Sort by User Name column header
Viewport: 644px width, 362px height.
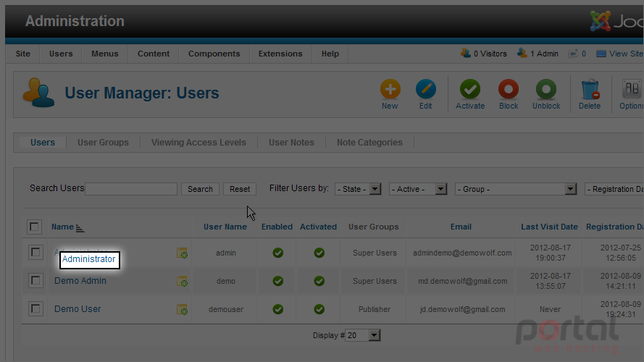pyautogui.click(x=225, y=227)
